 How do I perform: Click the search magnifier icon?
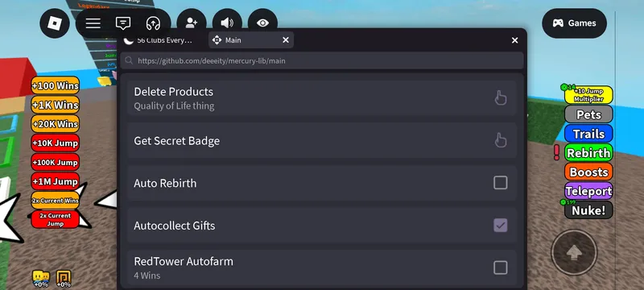129,60
